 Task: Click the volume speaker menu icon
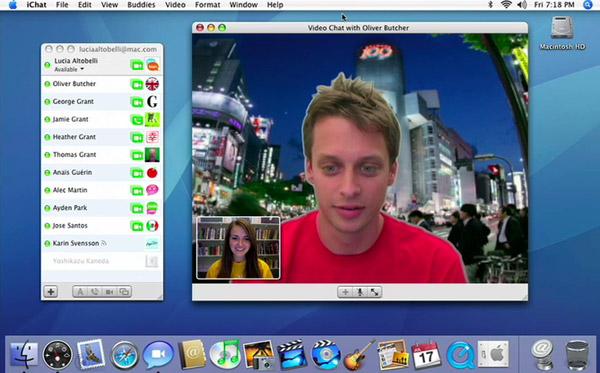pos(522,5)
